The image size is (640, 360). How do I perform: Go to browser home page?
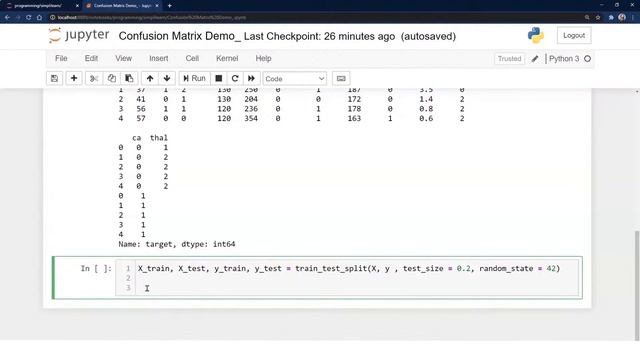coord(40,18)
